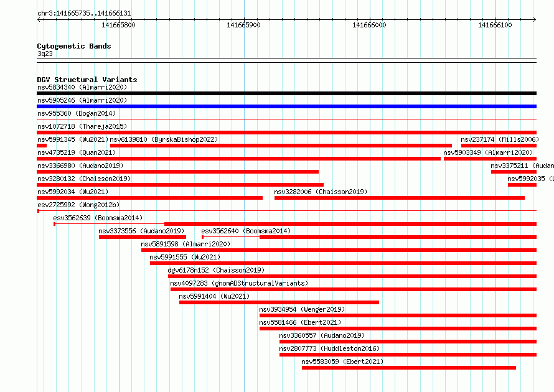Click ruler position 141666000
554x392 pixels.
click(369, 25)
